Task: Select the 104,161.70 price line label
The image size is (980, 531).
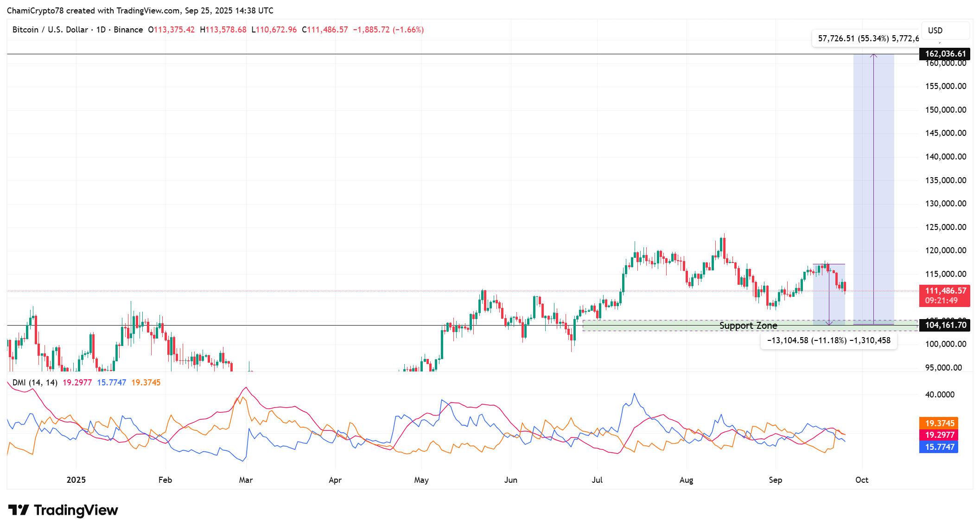Action: tap(945, 325)
